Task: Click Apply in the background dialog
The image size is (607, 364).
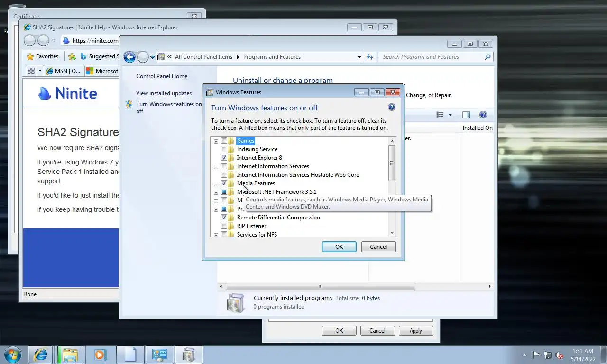Action: (416, 331)
